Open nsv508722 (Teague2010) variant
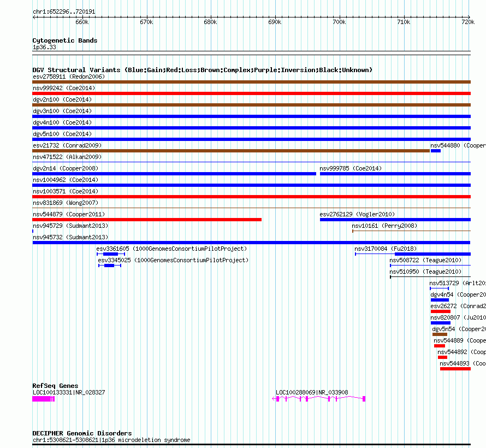Viewport: 486px width, 448px height. (425, 260)
